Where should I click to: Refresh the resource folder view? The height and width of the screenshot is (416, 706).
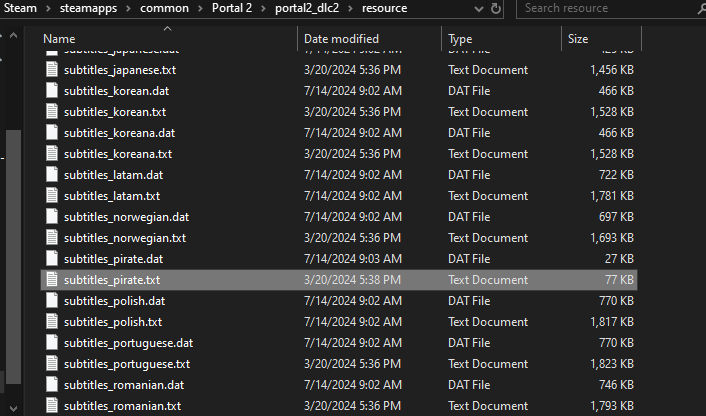coord(496,8)
